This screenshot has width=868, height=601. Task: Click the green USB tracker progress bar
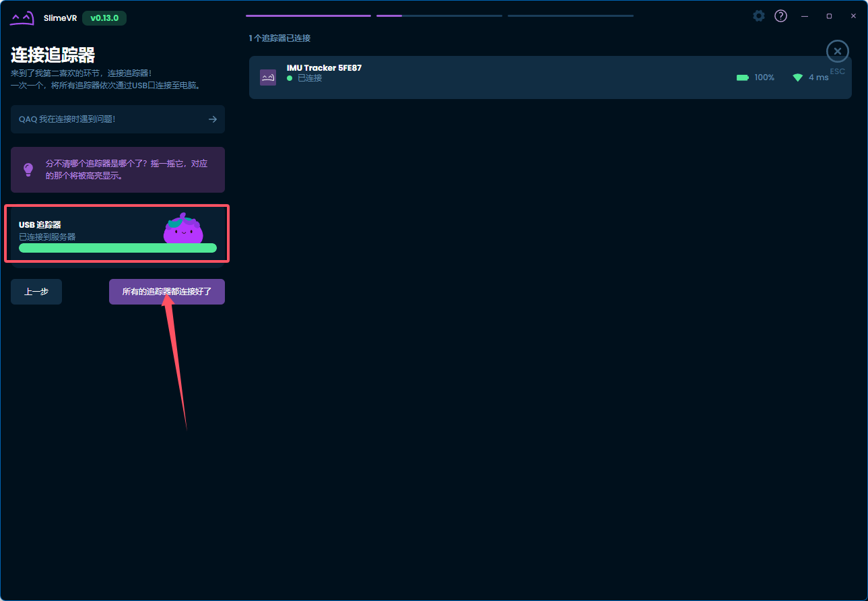pyautogui.click(x=118, y=248)
